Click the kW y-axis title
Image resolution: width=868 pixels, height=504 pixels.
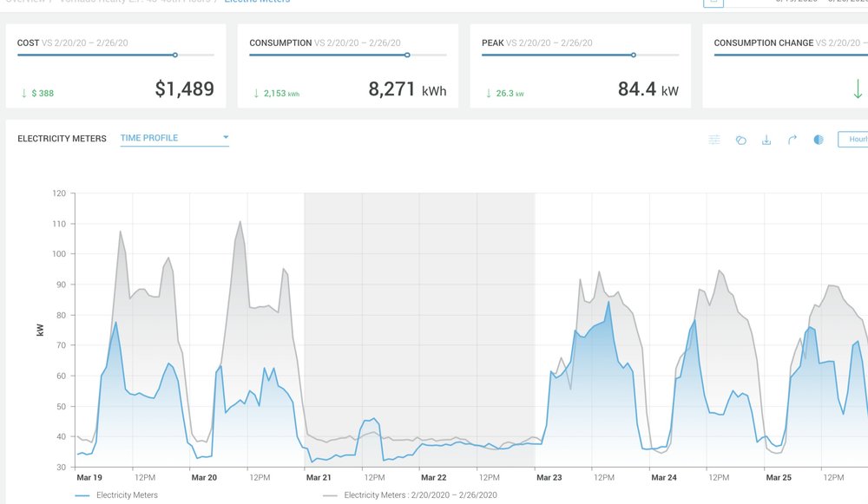point(40,331)
